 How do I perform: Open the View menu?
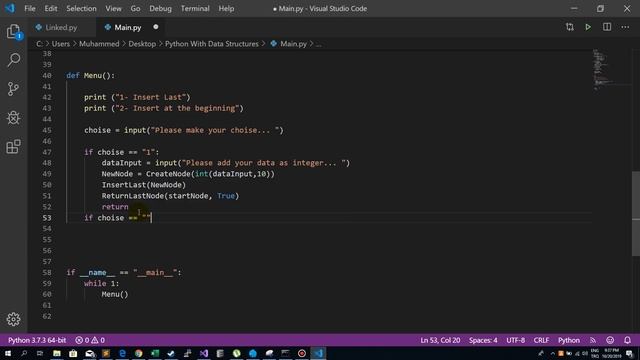click(x=113, y=9)
